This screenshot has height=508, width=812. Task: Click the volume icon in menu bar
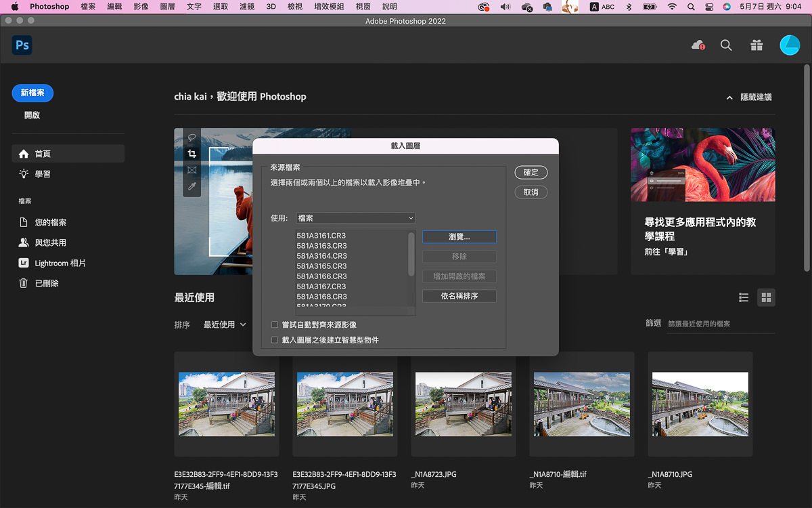click(x=505, y=7)
